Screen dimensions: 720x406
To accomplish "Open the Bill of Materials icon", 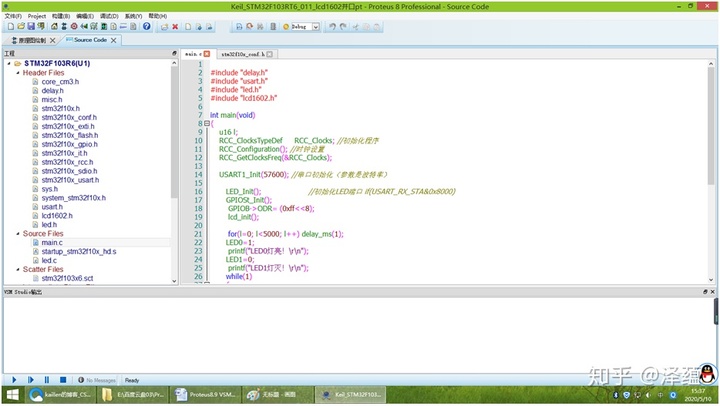I will point(113,27).
